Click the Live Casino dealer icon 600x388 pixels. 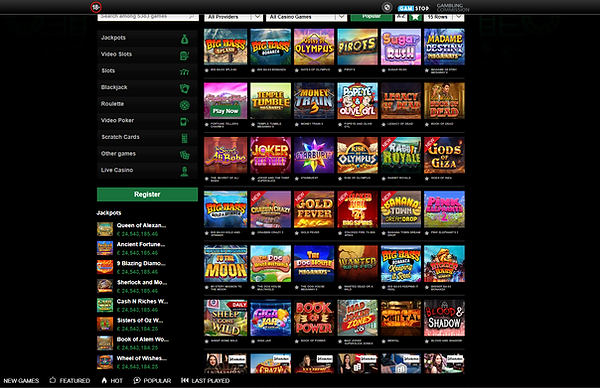pos(184,171)
